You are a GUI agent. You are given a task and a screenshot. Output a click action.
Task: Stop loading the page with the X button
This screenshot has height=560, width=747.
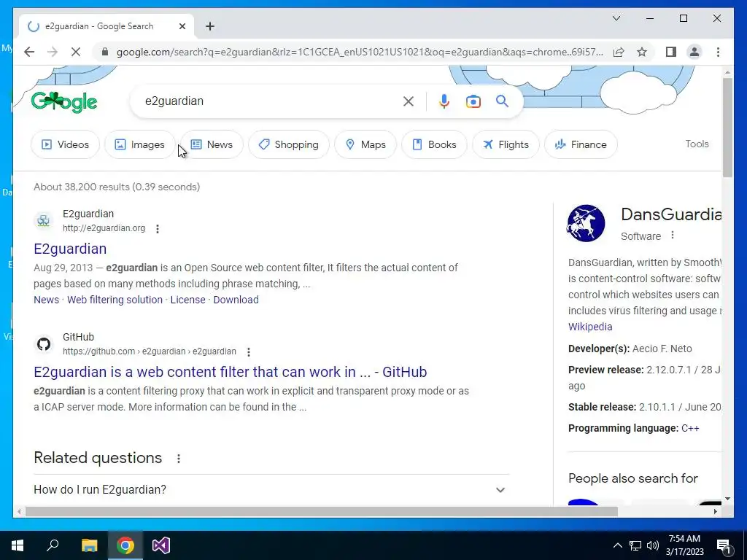coord(76,52)
